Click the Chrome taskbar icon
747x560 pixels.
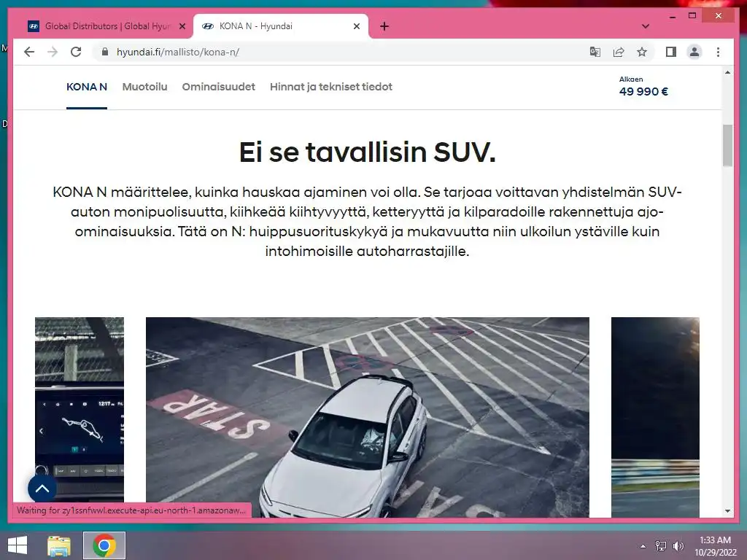(x=104, y=545)
